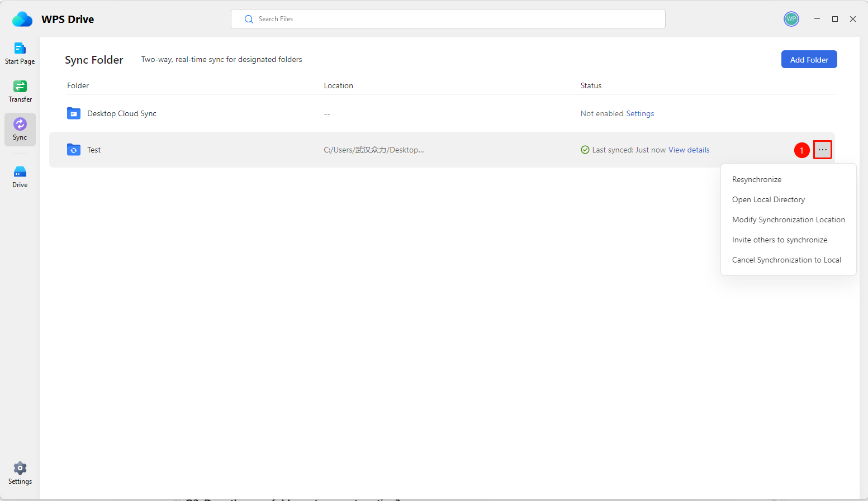
Task: Select Open Local Directory menu entry
Action: point(769,199)
